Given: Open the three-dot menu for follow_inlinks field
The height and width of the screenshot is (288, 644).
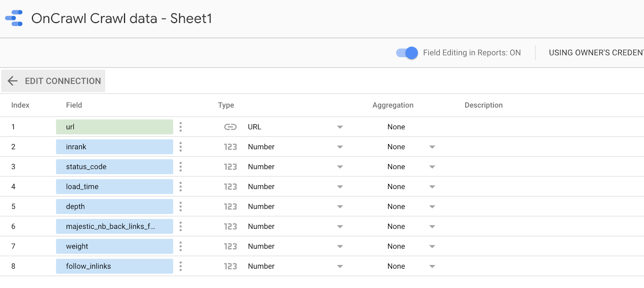Looking at the screenshot, I should pyautogui.click(x=180, y=266).
